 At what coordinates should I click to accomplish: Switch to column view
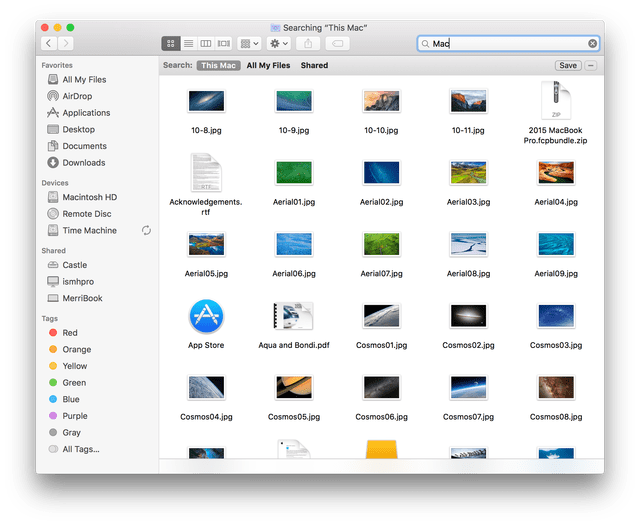[x=206, y=44]
